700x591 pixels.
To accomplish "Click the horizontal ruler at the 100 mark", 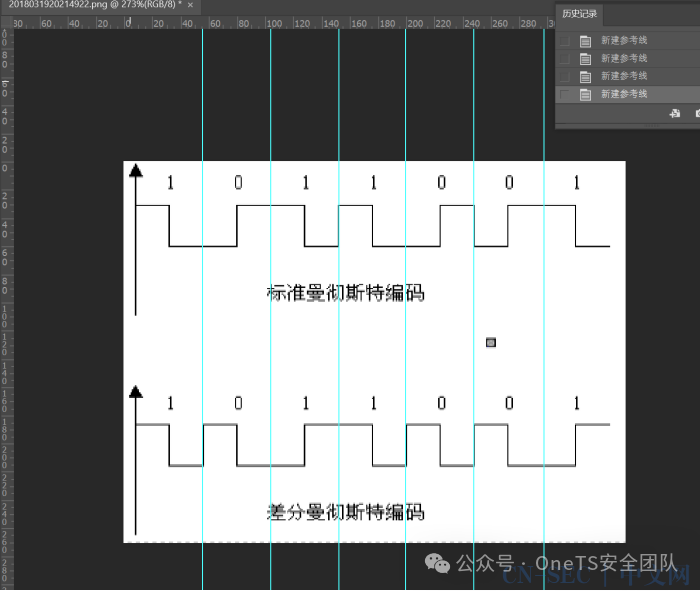I will [x=274, y=23].
